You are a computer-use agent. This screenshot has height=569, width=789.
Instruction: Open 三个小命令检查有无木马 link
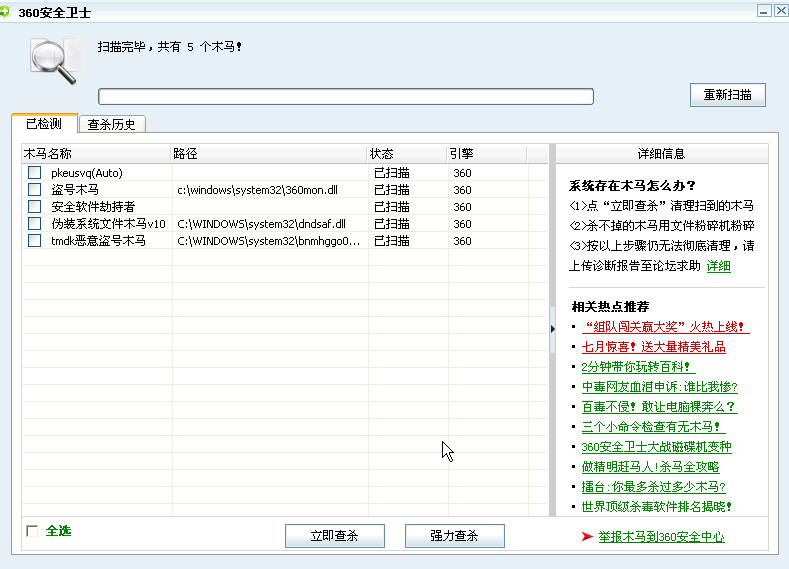[x=653, y=427]
